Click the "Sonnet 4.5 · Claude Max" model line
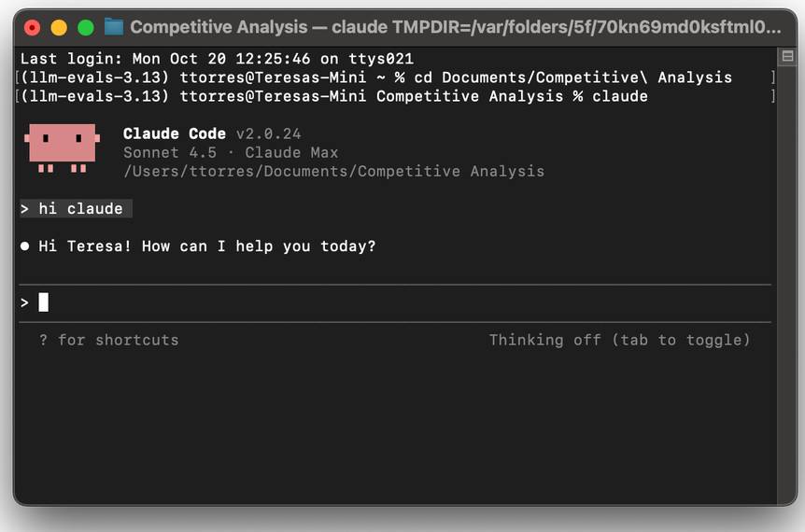Screen dimensions: 805x532 (x=231, y=153)
